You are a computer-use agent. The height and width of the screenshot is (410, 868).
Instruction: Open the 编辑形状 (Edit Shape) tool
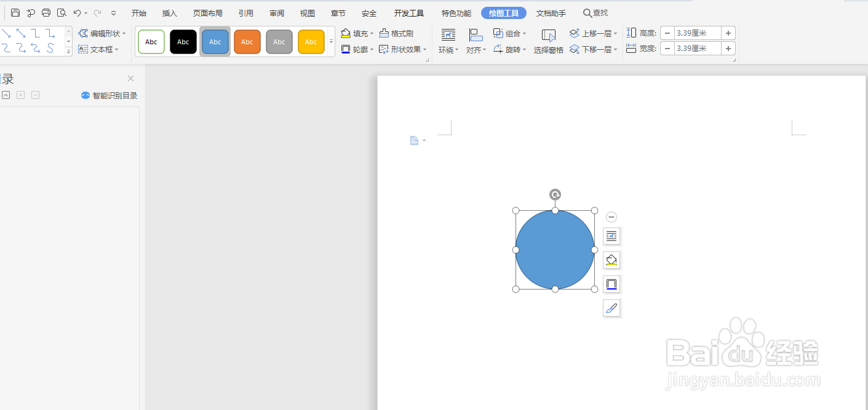click(x=102, y=33)
